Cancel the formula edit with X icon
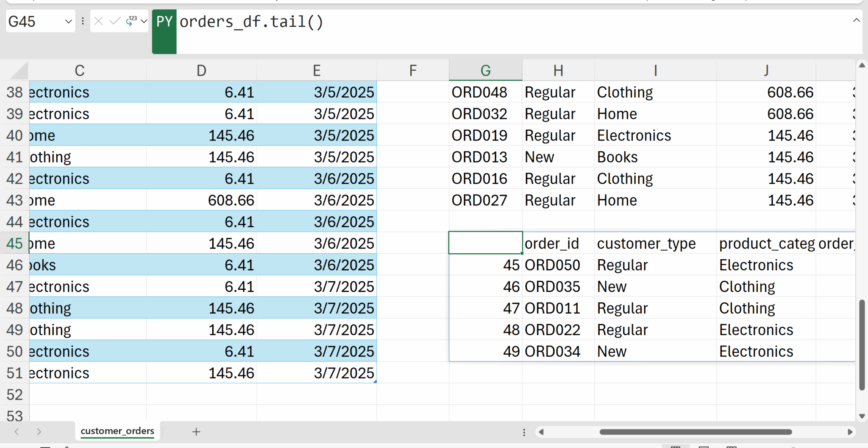 [x=98, y=21]
